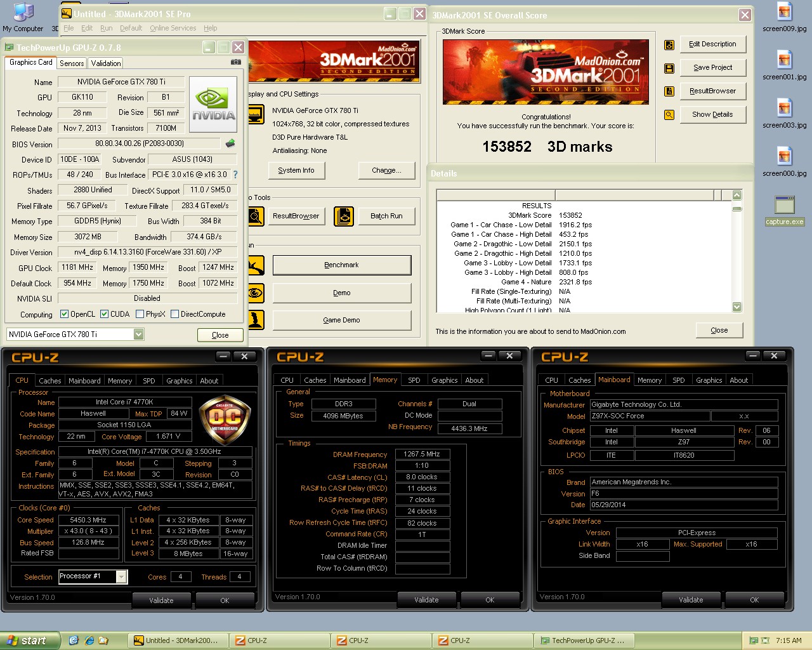Switch to the Validation tab in GPU-Z

[106, 63]
